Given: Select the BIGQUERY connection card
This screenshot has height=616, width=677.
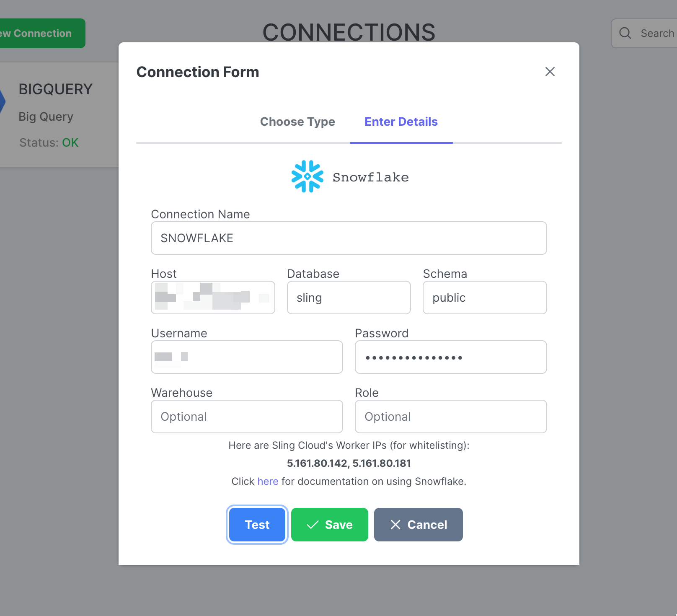Looking at the screenshot, I should coord(59,115).
